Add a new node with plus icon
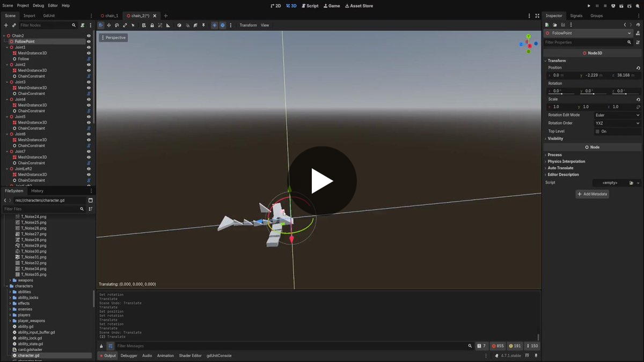644x362 pixels. point(6,25)
